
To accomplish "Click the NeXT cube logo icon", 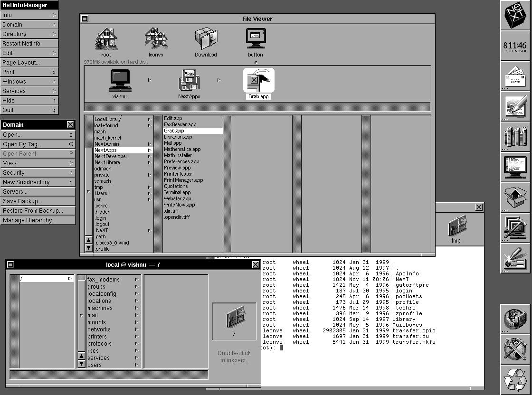I will click(515, 16).
